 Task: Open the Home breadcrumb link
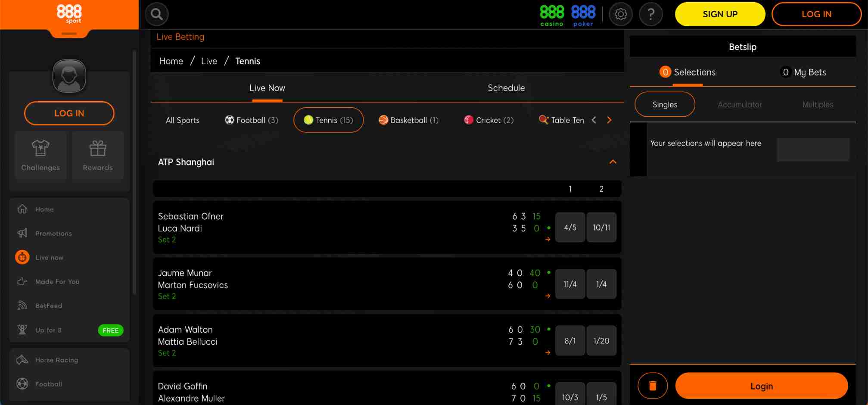[171, 61]
